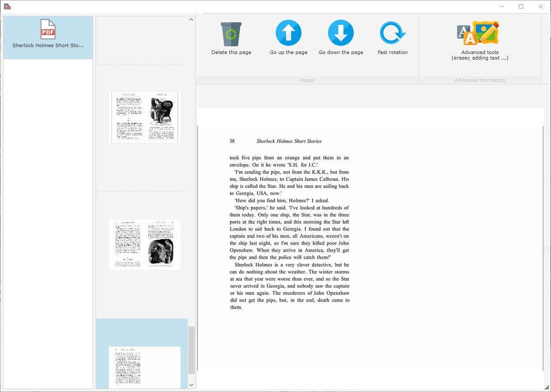Close the application window
Viewport: 551px width, 392px height.
point(541,6)
